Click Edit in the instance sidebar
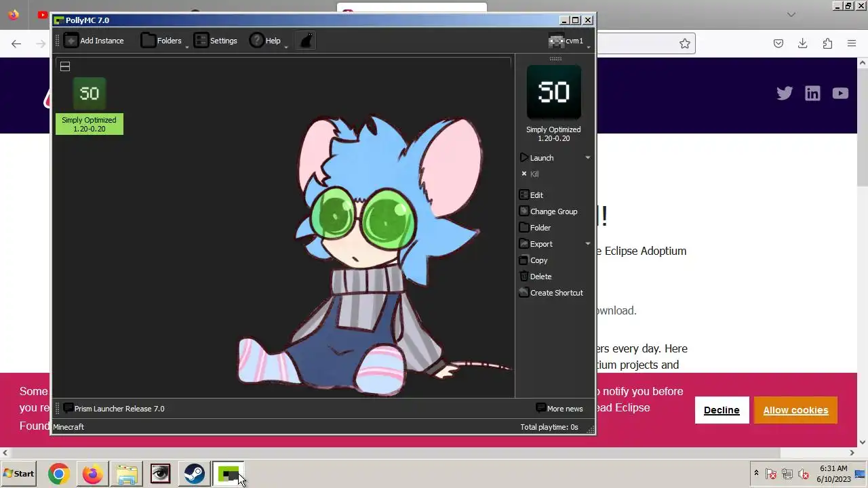This screenshot has width=868, height=488. 532,195
